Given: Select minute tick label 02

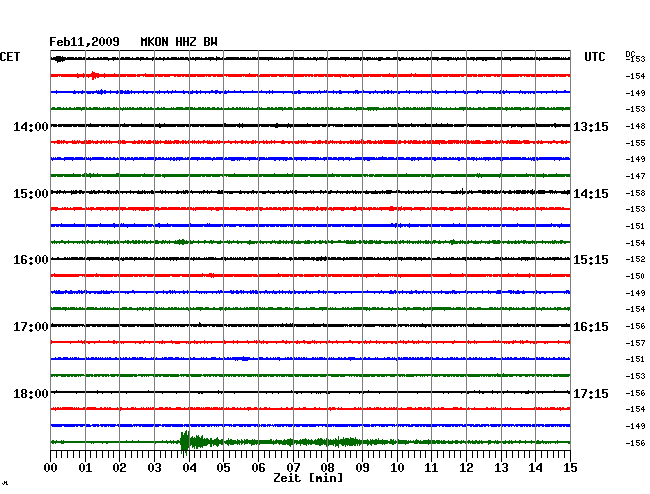Looking at the screenshot, I should point(119,467).
